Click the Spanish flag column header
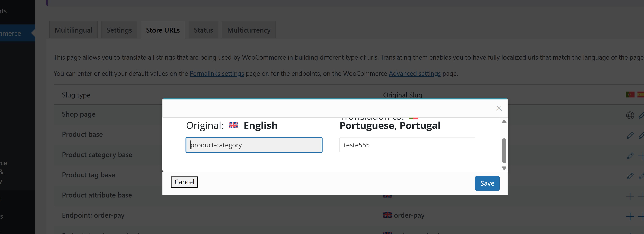 pyautogui.click(x=641, y=94)
